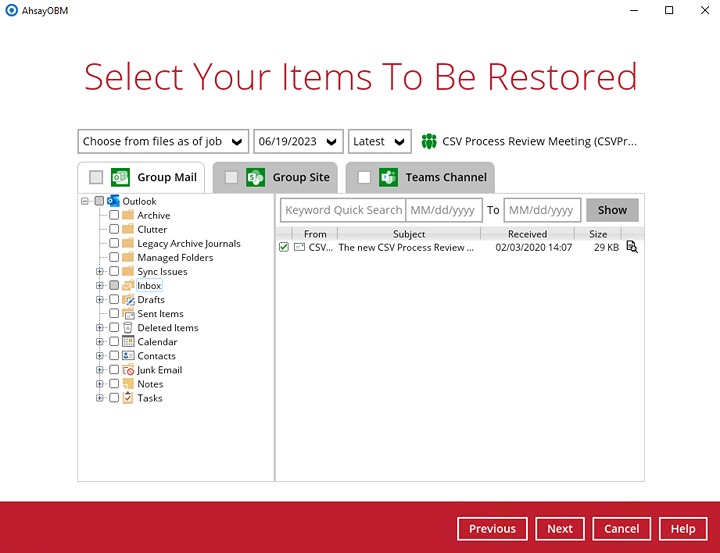This screenshot has height=553, width=720.
Task: Click the Tasks folder icon
Action: pos(128,398)
